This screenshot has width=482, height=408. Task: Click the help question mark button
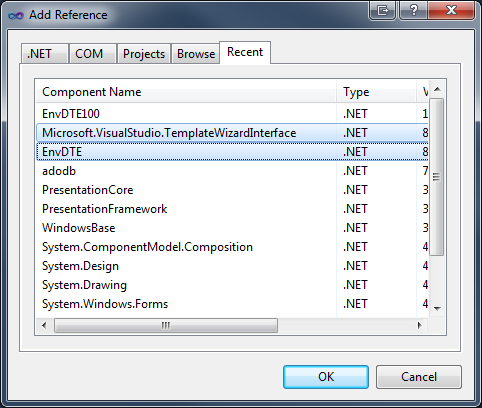[x=413, y=11]
